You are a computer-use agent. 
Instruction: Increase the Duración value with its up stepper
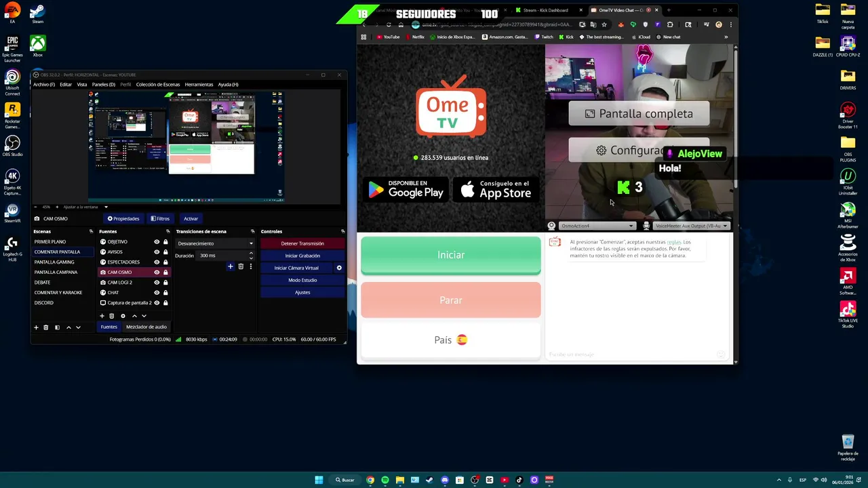tap(251, 253)
